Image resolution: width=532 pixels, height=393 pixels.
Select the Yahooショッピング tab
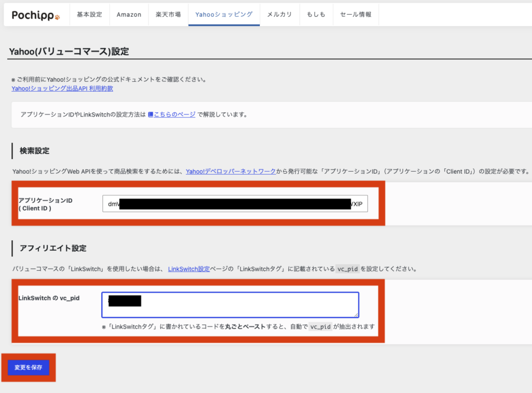coord(224,15)
